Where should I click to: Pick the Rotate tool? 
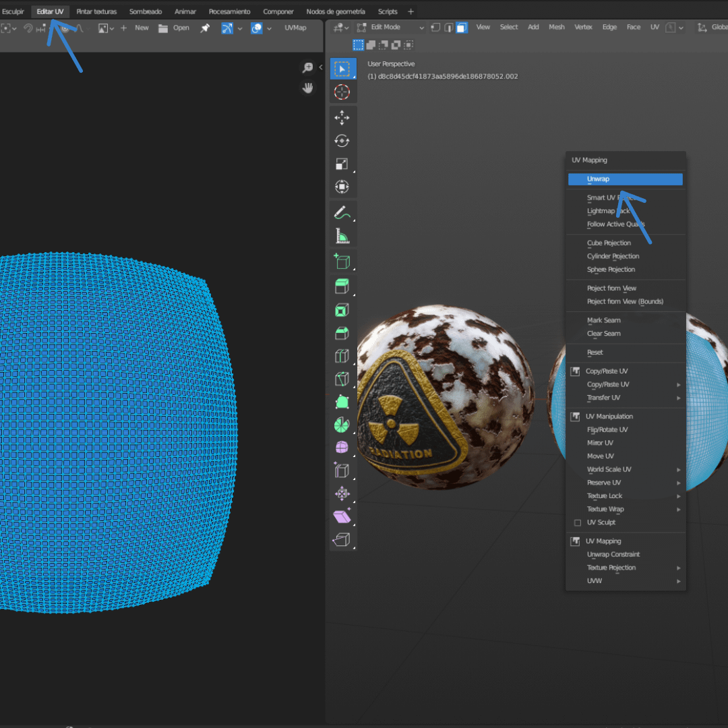[342, 141]
